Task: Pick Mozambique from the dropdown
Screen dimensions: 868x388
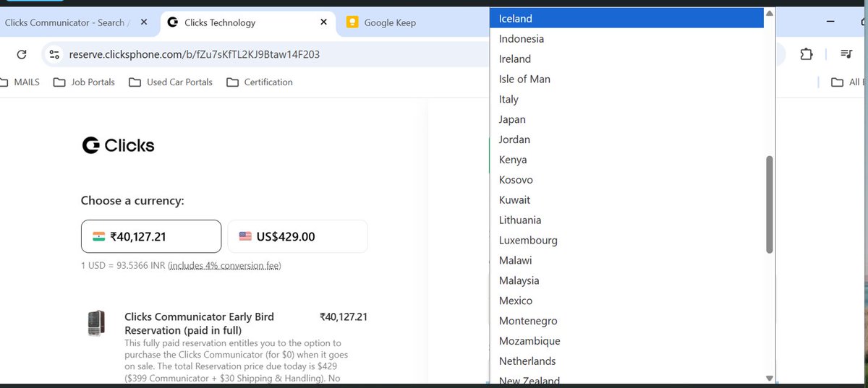Action: pos(626,341)
